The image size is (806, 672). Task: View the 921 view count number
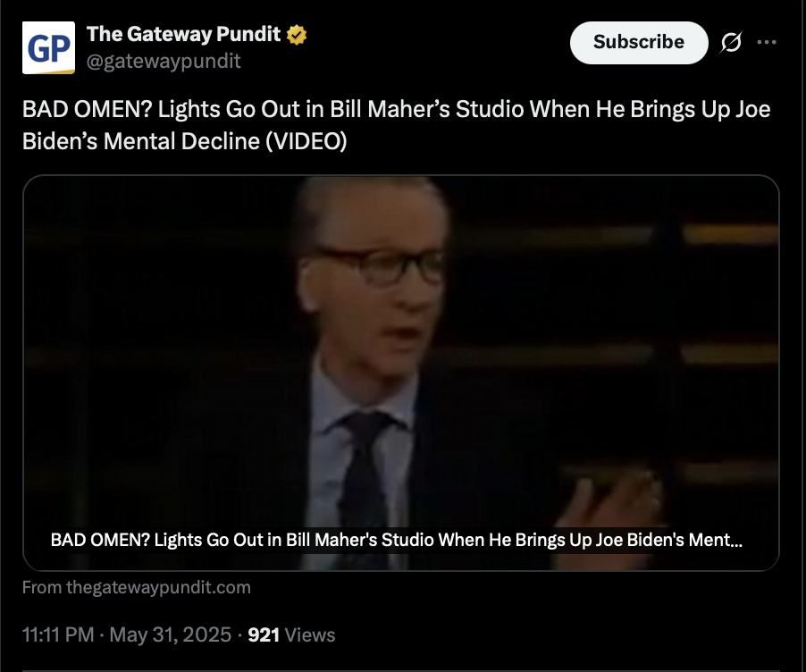pyautogui.click(x=264, y=635)
